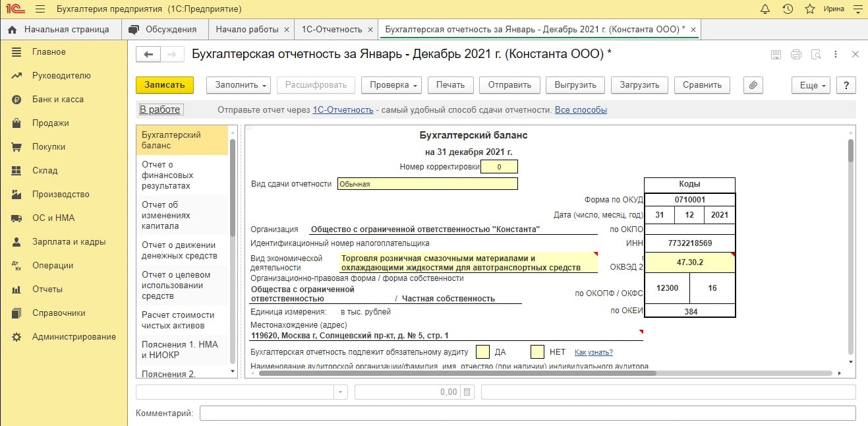Go forward with the right arrow button

point(172,55)
